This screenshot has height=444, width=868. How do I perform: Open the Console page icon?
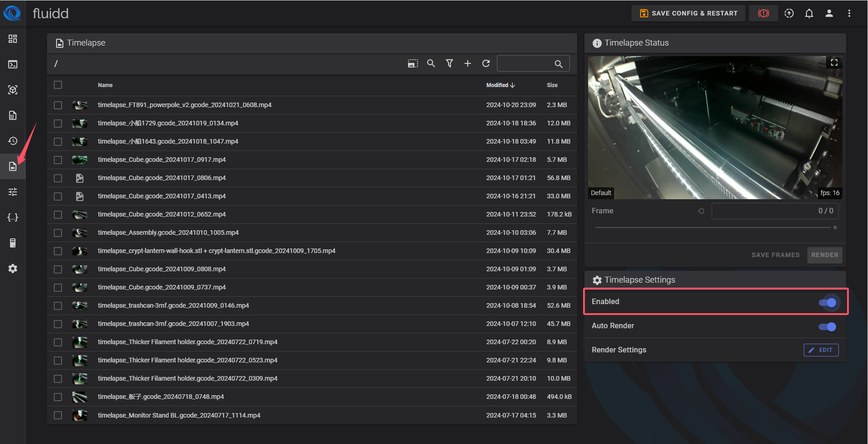[13, 64]
